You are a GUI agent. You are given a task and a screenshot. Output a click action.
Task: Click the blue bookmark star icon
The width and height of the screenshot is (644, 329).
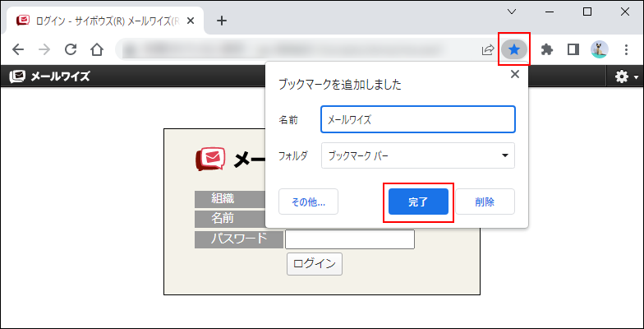pyautogui.click(x=514, y=49)
